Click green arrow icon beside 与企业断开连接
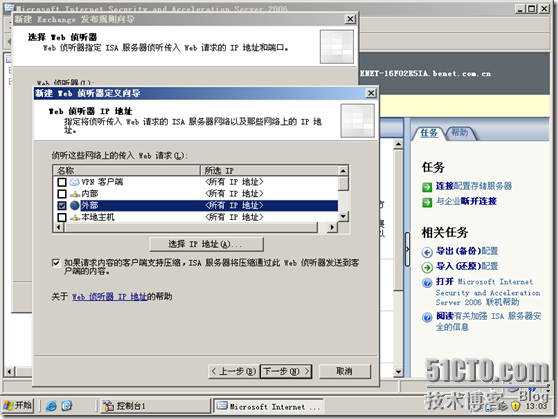 (427, 202)
